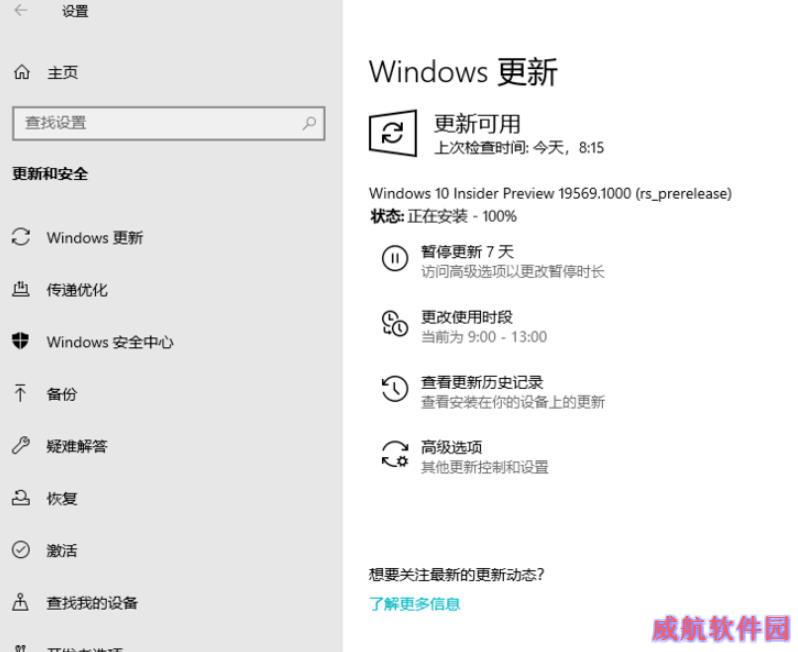Click the 更新和安全 section heading

pyautogui.click(x=50, y=174)
